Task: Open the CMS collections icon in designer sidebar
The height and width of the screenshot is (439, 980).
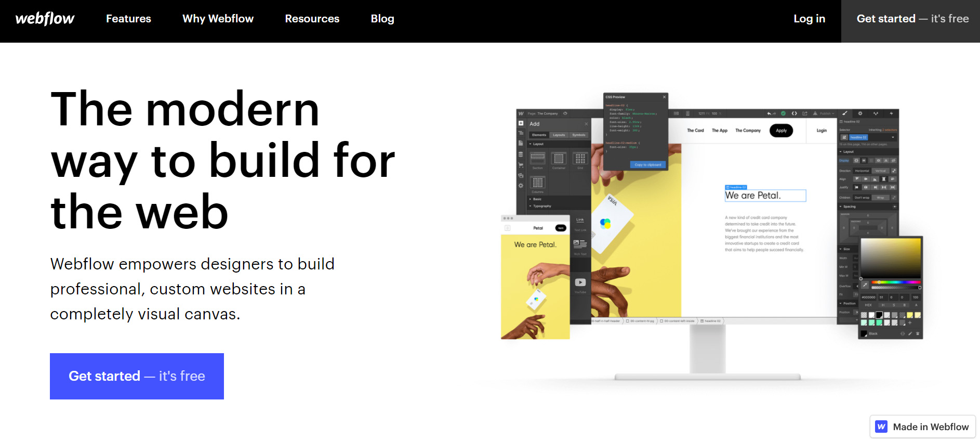Action: point(521,154)
